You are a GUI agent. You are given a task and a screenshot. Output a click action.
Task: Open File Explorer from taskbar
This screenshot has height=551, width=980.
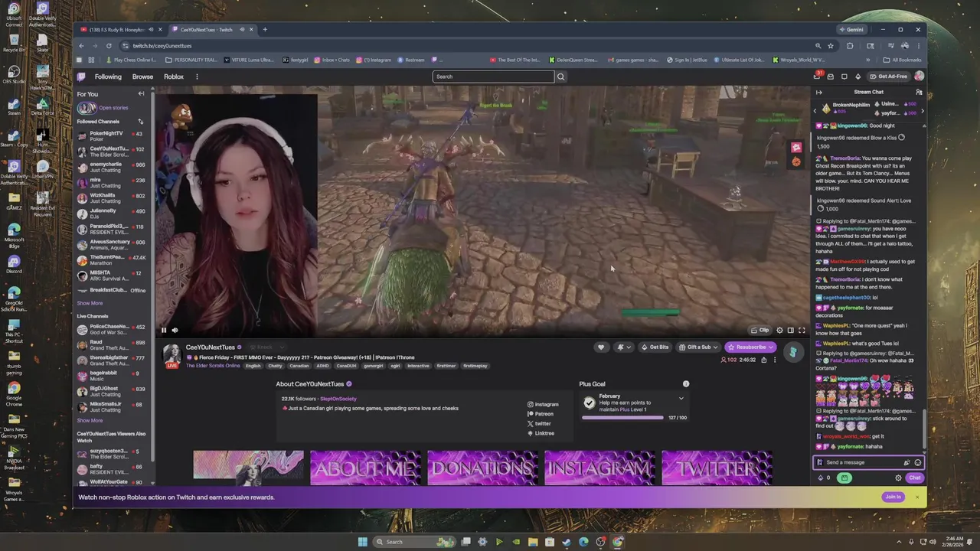tap(533, 542)
